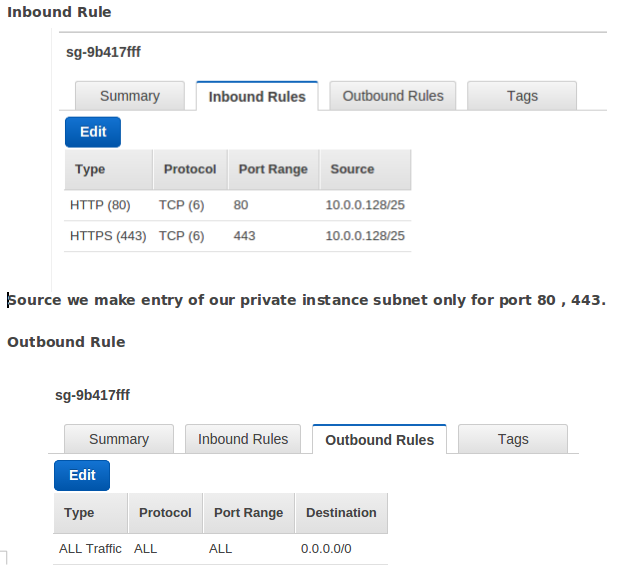Select the HTTP (80) inbound rule row

pos(238,205)
